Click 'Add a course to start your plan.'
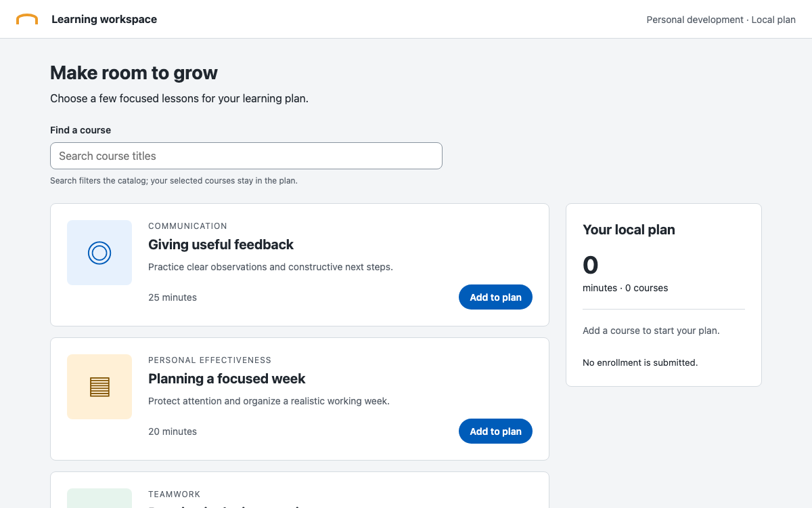 (x=651, y=331)
